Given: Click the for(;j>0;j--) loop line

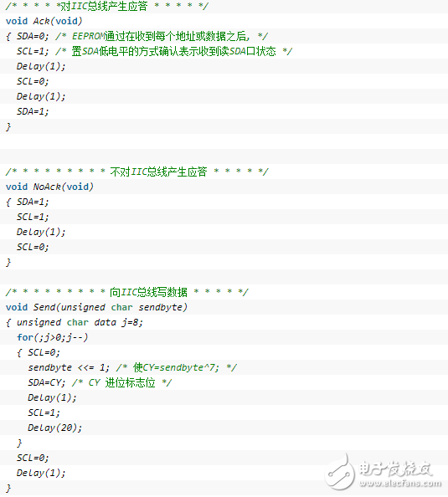Looking at the screenshot, I should 53,337.
